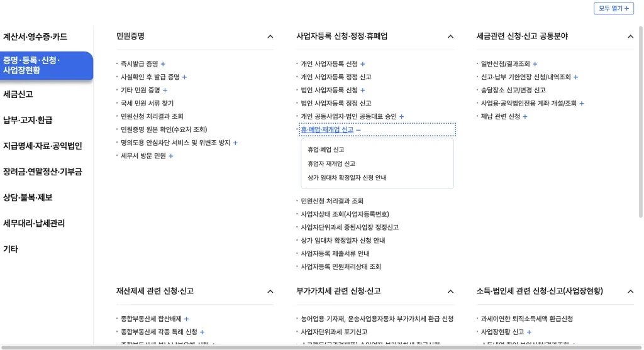This screenshot has height=350, width=644.
Task: Open 국세 민원 서류 찾기 link
Action: coord(147,104)
